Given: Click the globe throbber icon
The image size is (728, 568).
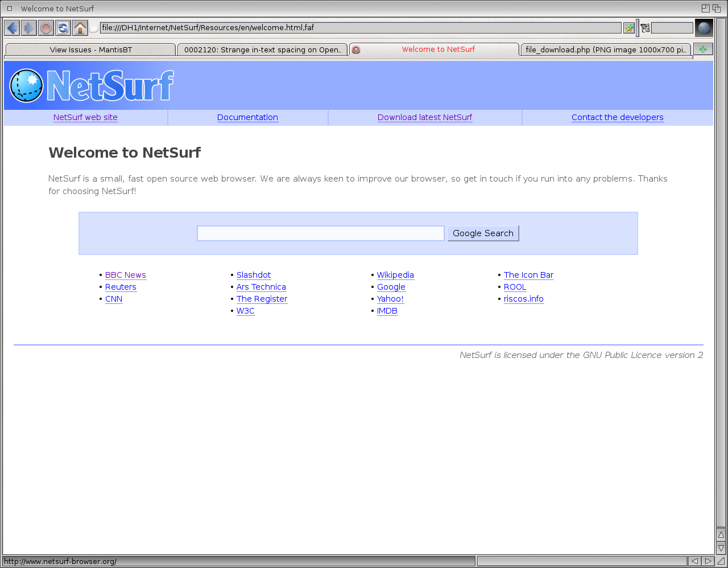Looking at the screenshot, I should click(x=704, y=28).
